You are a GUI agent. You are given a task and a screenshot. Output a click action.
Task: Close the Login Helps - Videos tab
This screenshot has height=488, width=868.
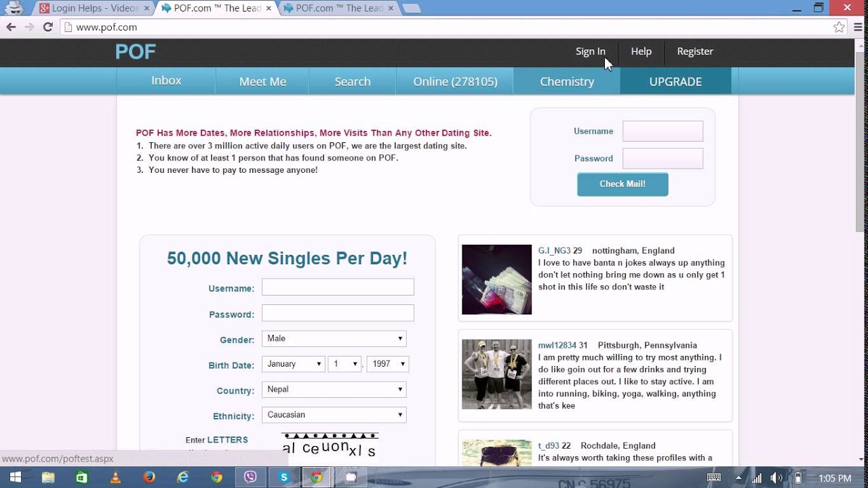click(146, 8)
